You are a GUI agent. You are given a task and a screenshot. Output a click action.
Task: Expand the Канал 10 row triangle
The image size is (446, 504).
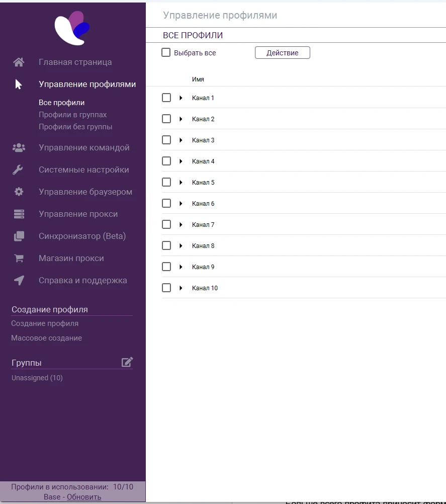(181, 288)
